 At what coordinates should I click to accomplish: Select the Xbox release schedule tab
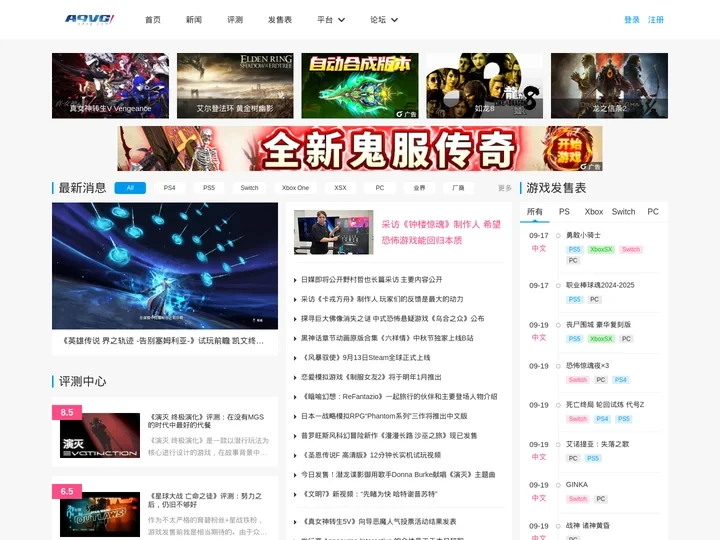click(x=594, y=212)
